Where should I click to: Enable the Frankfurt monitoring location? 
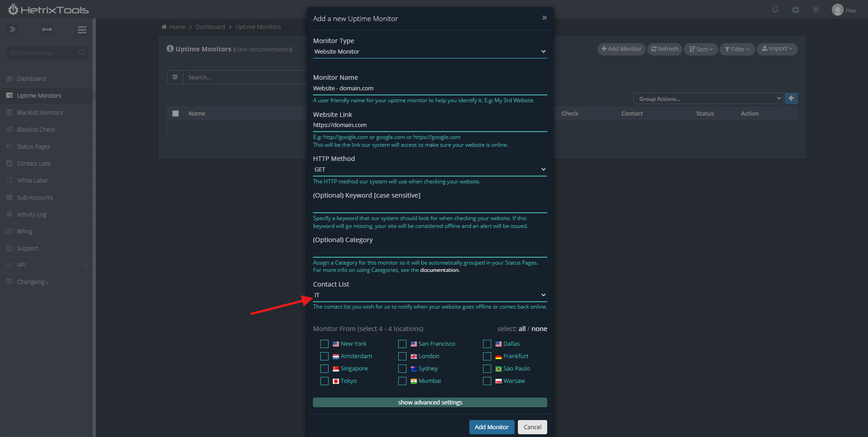487,356
